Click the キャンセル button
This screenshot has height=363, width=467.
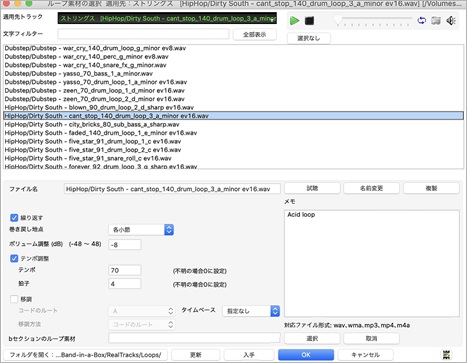click(x=366, y=355)
